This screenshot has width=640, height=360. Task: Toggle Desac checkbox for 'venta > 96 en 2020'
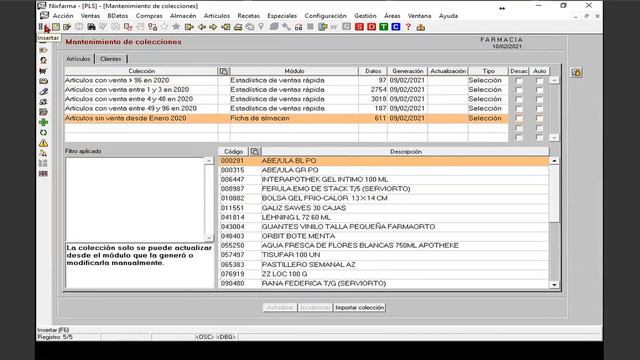(x=519, y=81)
